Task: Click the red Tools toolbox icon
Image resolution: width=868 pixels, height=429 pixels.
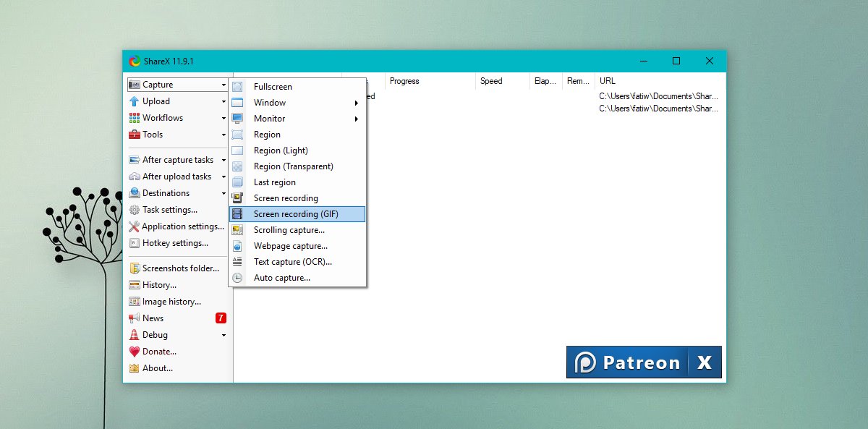Action: point(135,135)
